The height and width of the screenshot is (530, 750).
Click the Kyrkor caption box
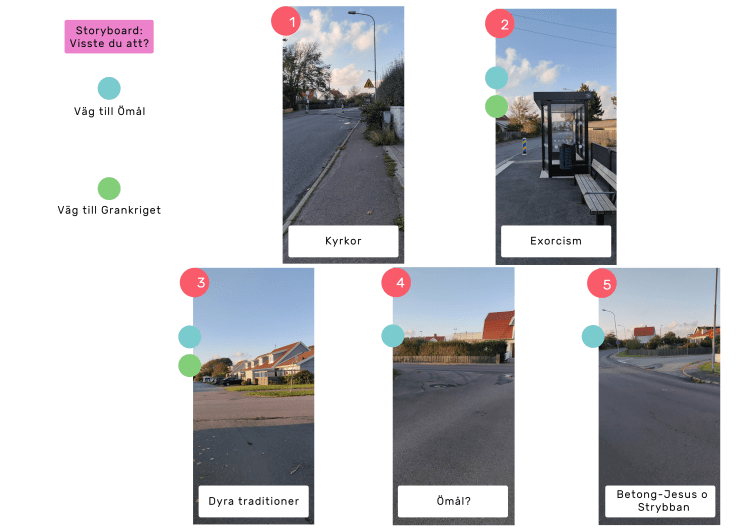pyautogui.click(x=343, y=241)
